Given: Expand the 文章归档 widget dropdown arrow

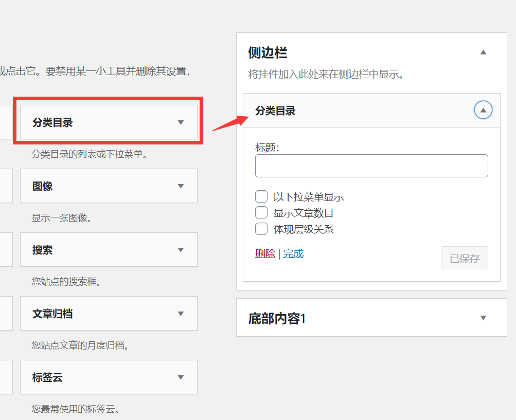Looking at the screenshot, I should pyautogui.click(x=181, y=314).
